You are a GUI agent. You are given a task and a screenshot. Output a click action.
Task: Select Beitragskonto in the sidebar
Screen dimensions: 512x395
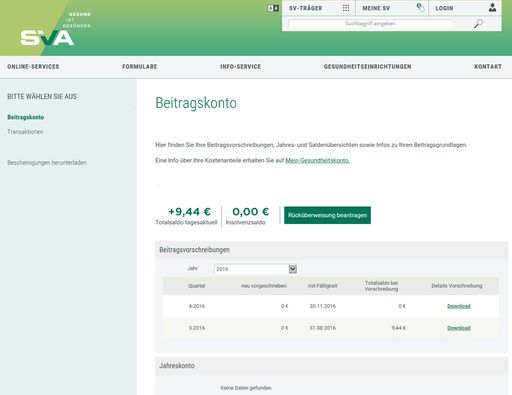26,117
